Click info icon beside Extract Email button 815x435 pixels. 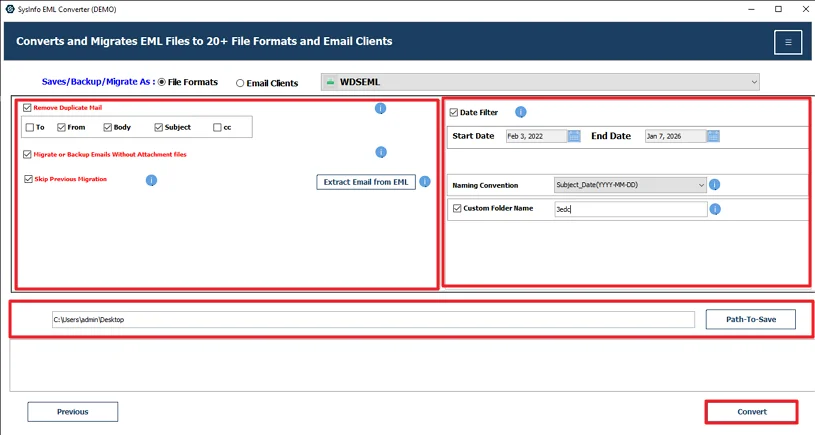425,182
